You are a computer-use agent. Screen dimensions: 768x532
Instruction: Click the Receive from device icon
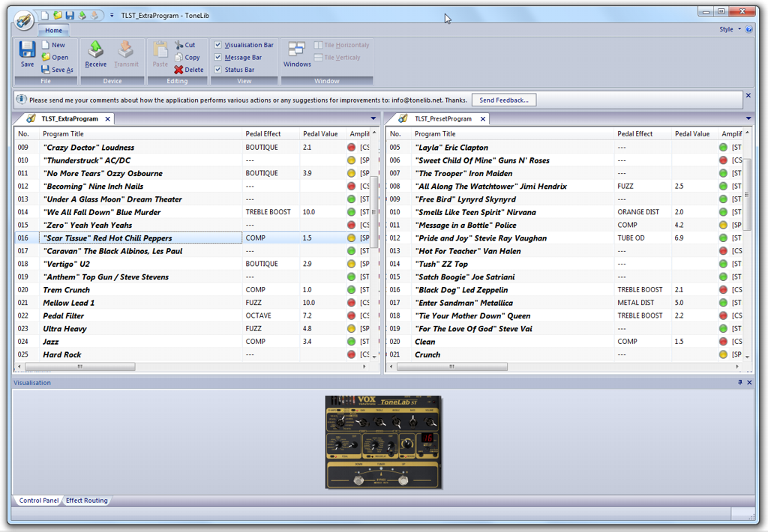95,49
